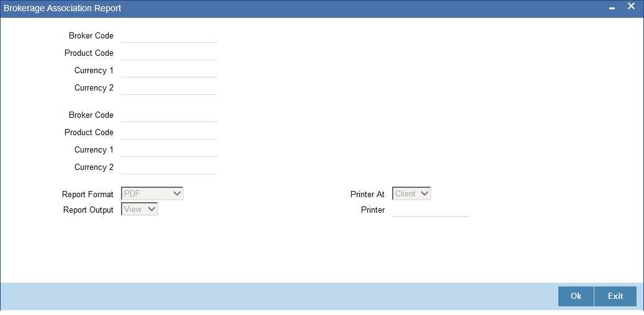Minimize the Brokerage Association Report window
This screenshot has width=644, height=315.
coord(612,8)
